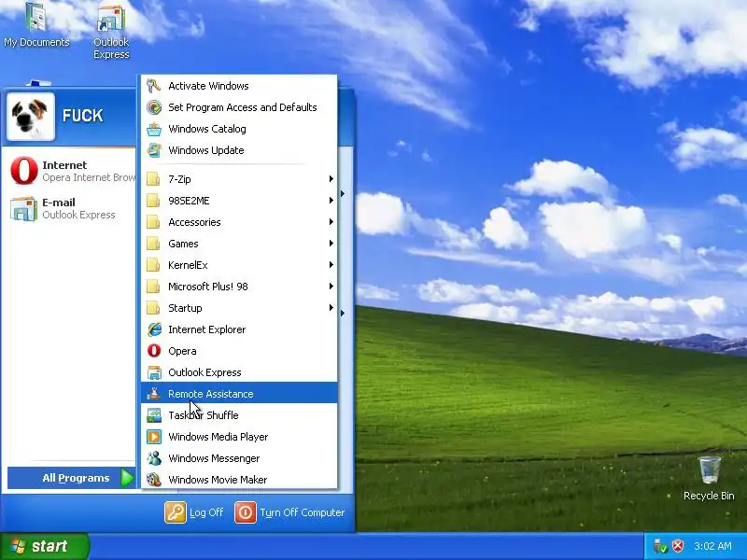Click the Activate Windows keys icon
Image resolution: width=747 pixels, height=560 pixels.
click(153, 86)
